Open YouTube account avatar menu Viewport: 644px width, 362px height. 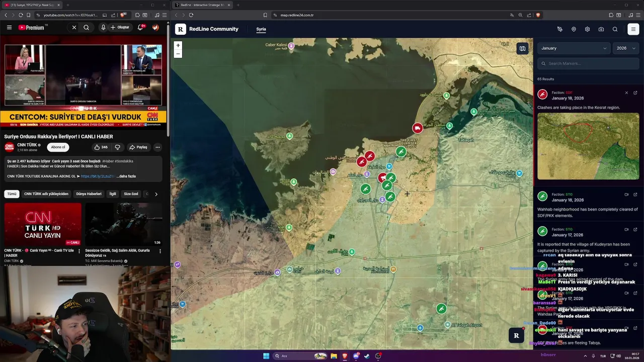(155, 27)
